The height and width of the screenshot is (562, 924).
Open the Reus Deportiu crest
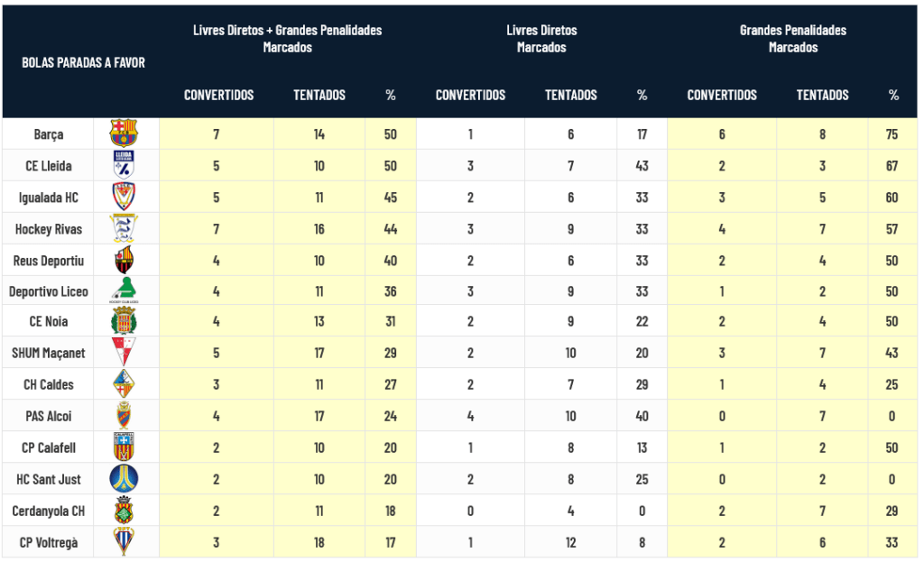point(124,260)
